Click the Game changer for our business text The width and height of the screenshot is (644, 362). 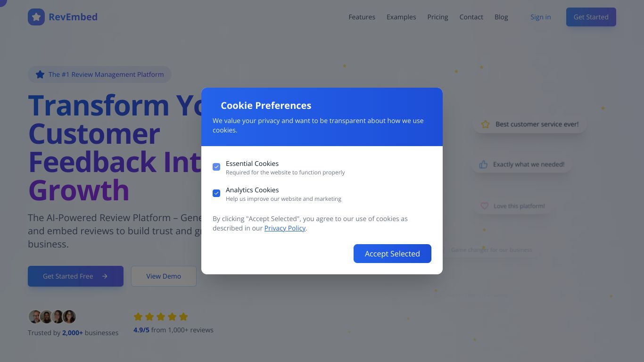[492, 250]
